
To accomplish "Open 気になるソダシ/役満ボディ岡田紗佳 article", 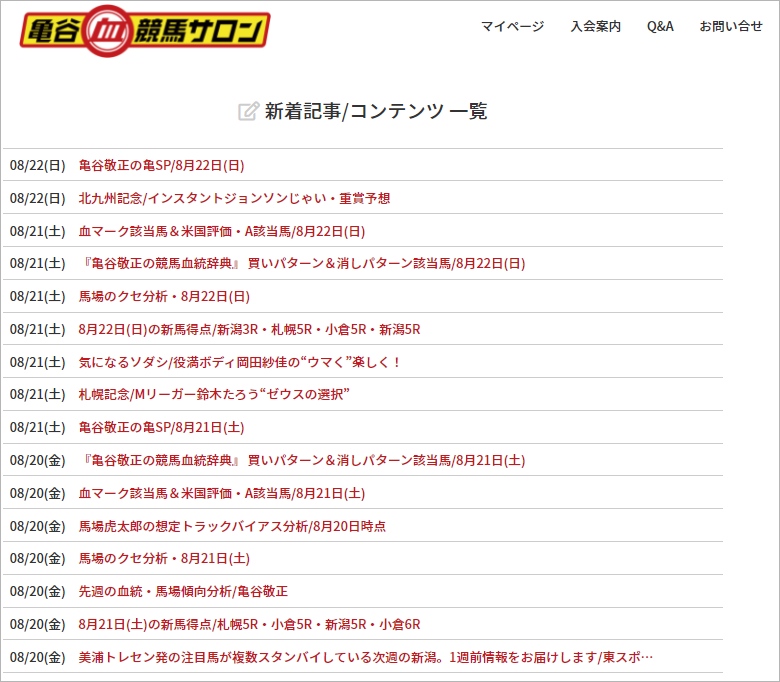I will pyautogui.click(x=240, y=362).
